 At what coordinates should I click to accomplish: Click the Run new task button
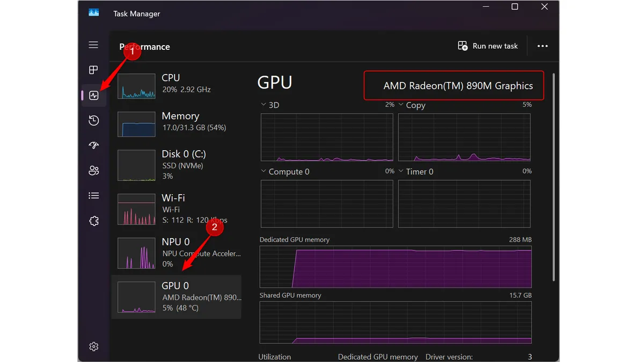[487, 46]
